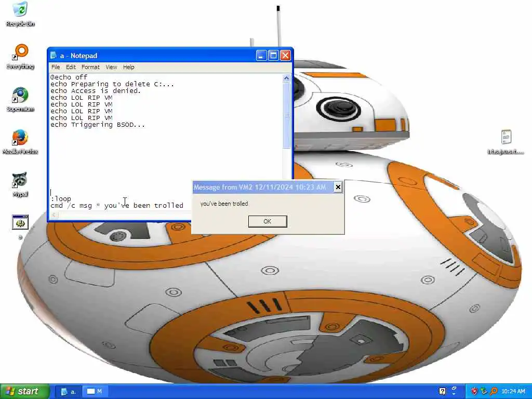
Task: Click the orange Everything search tray icon
Action: click(494, 391)
